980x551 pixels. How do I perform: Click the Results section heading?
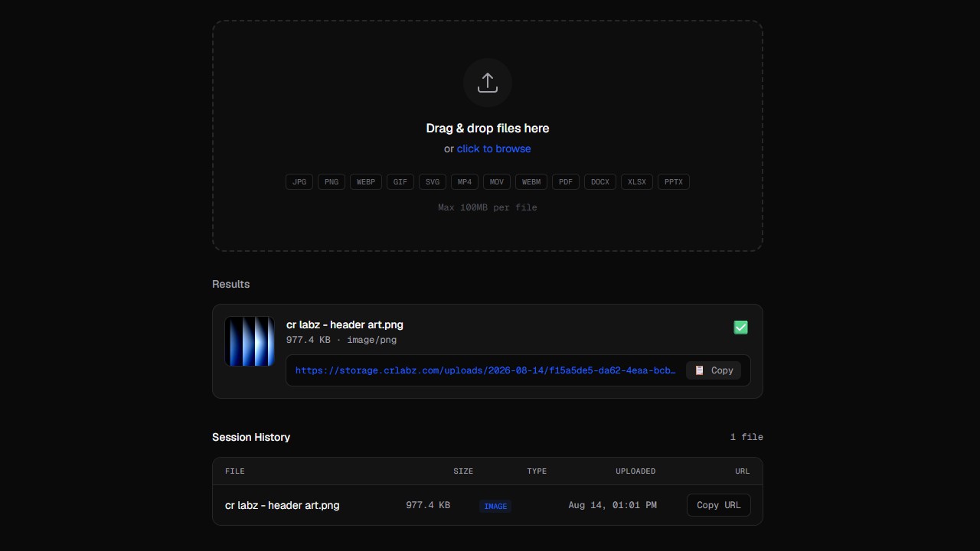click(231, 284)
